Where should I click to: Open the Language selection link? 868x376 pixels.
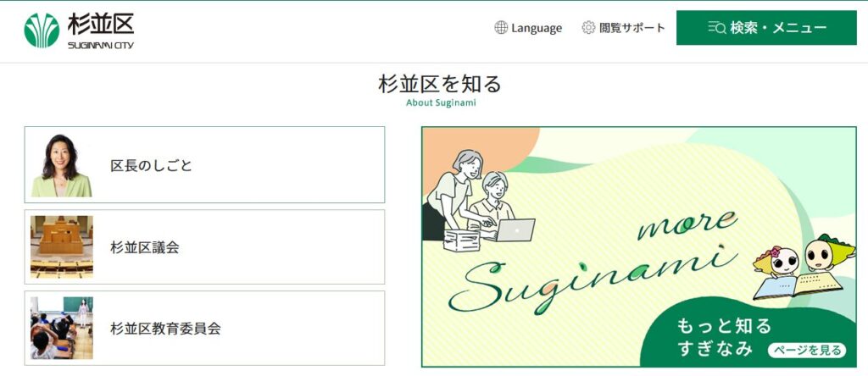point(528,28)
